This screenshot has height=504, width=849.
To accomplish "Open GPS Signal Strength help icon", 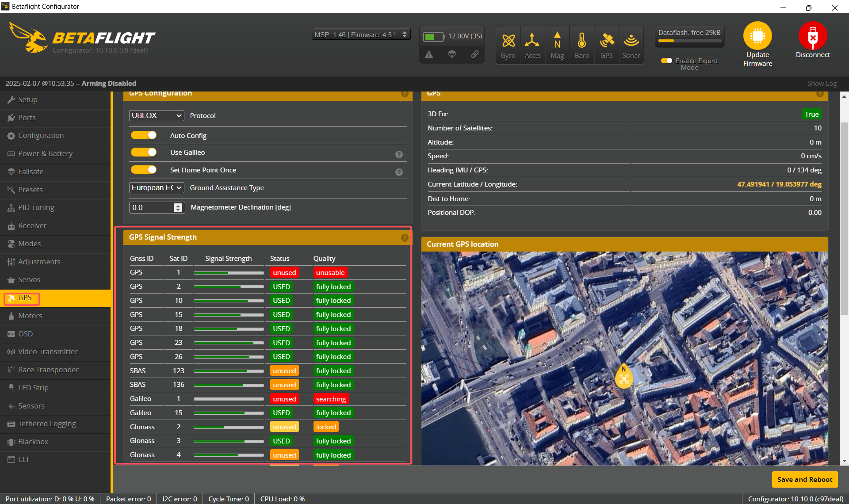I will [405, 238].
